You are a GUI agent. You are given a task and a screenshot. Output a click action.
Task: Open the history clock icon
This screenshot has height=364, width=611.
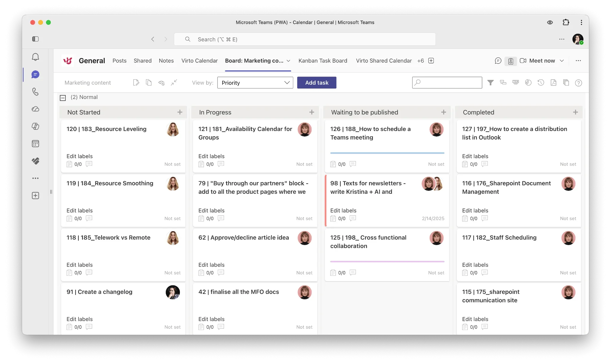[541, 83]
